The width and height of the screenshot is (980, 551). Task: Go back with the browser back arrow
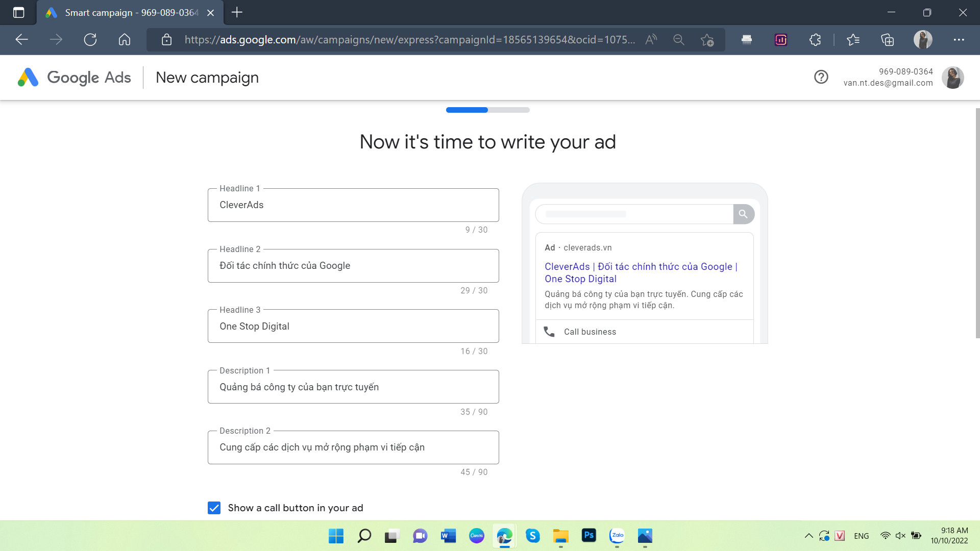pos(21,40)
